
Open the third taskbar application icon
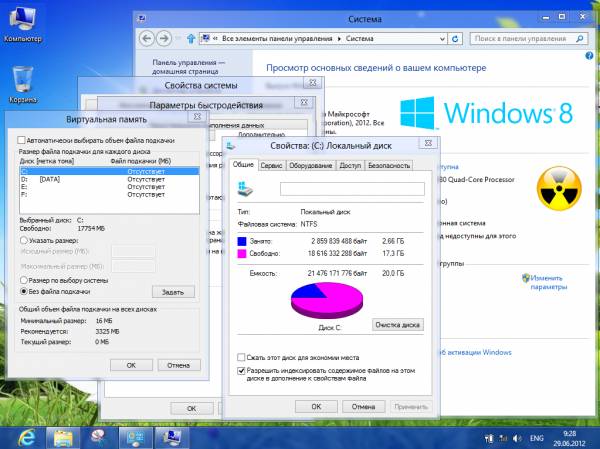click(x=98, y=438)
